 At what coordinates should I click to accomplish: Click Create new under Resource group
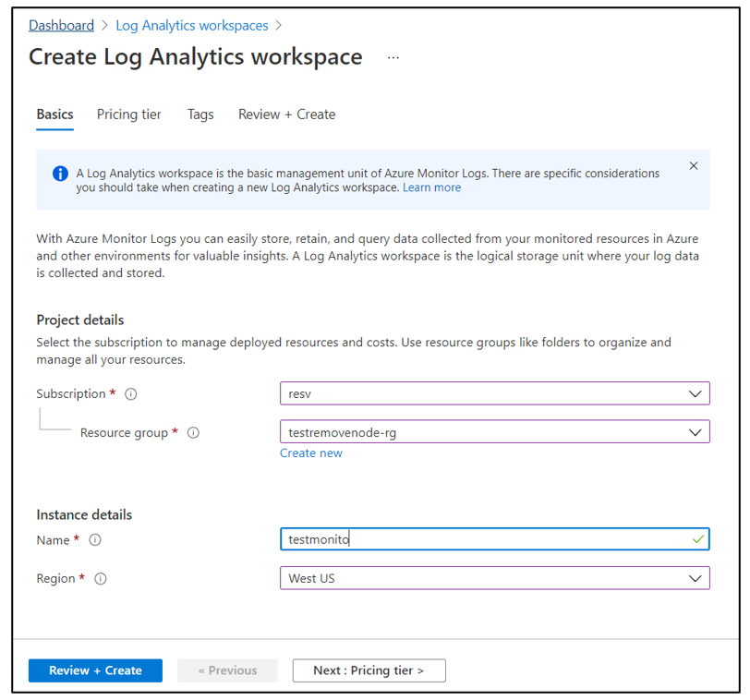(x=311, y=453)
